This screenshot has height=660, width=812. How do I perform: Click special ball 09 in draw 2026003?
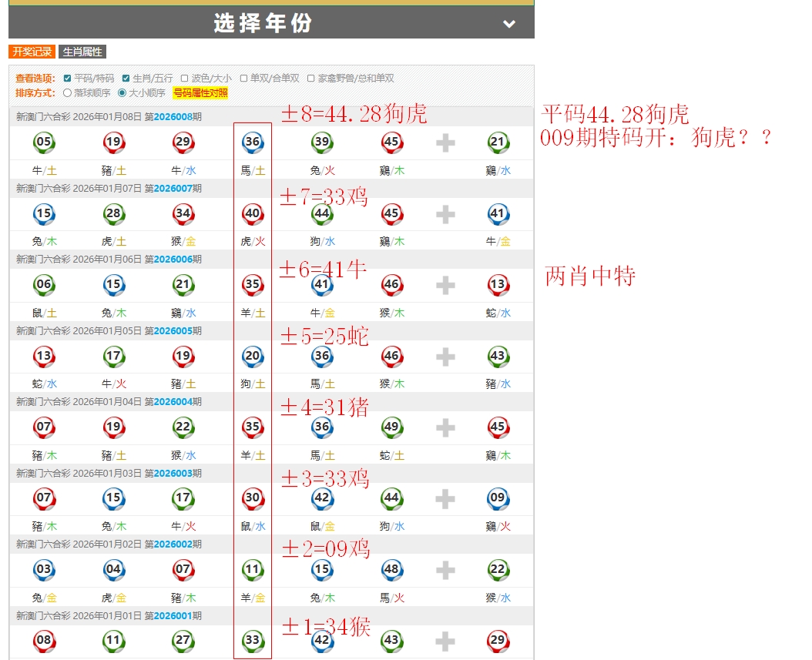(498, 498)
